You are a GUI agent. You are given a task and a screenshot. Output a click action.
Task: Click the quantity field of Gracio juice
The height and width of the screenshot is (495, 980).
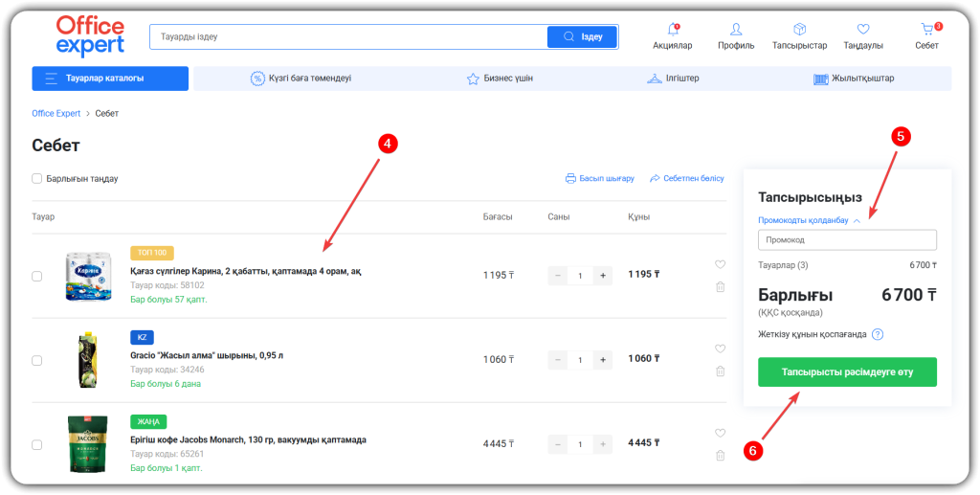pyautogui.click(x=581, y=360)
